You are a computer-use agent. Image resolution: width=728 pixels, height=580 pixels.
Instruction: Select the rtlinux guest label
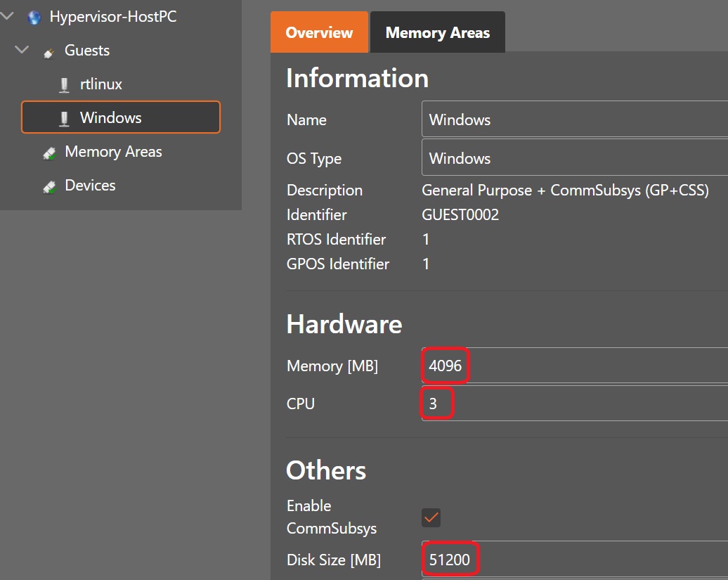pyautogui.click(x=101, y=84)
